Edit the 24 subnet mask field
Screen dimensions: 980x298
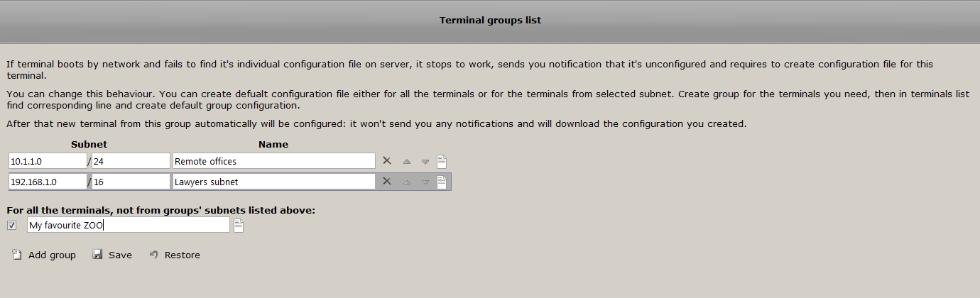(x=131, y=161)
